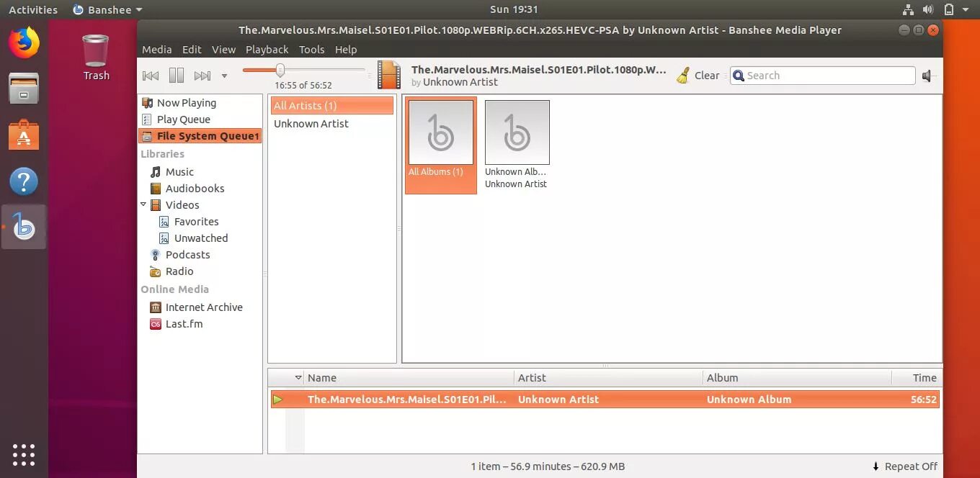980x478 pixels.
Task: Open Help from the dock
Action: (x=24, y=181)
